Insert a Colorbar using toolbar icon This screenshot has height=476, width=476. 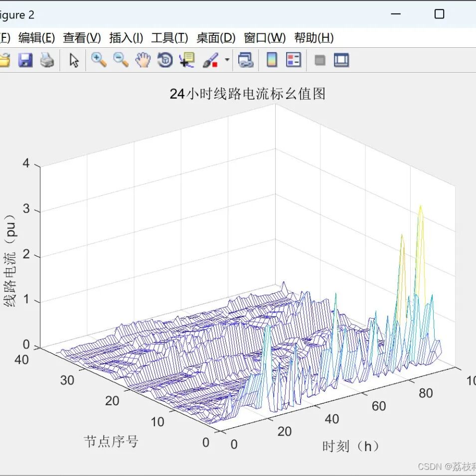pos(272,60)
